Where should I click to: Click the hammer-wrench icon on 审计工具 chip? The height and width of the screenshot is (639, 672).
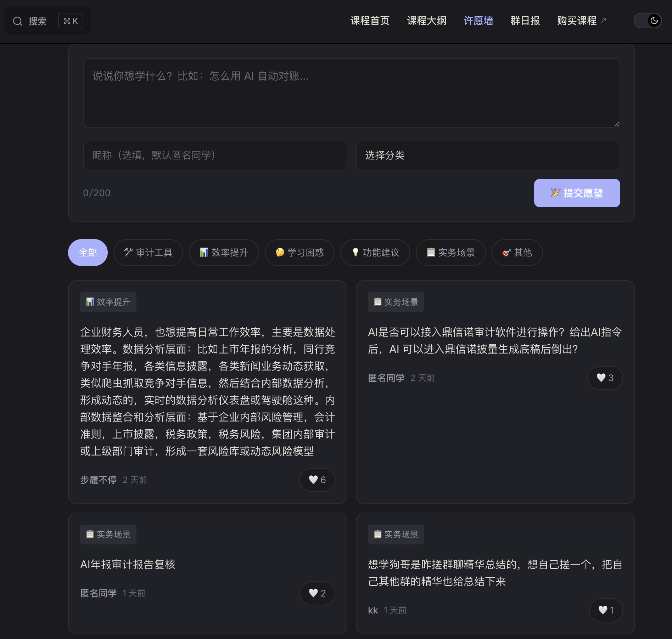[x=128, y=252]
